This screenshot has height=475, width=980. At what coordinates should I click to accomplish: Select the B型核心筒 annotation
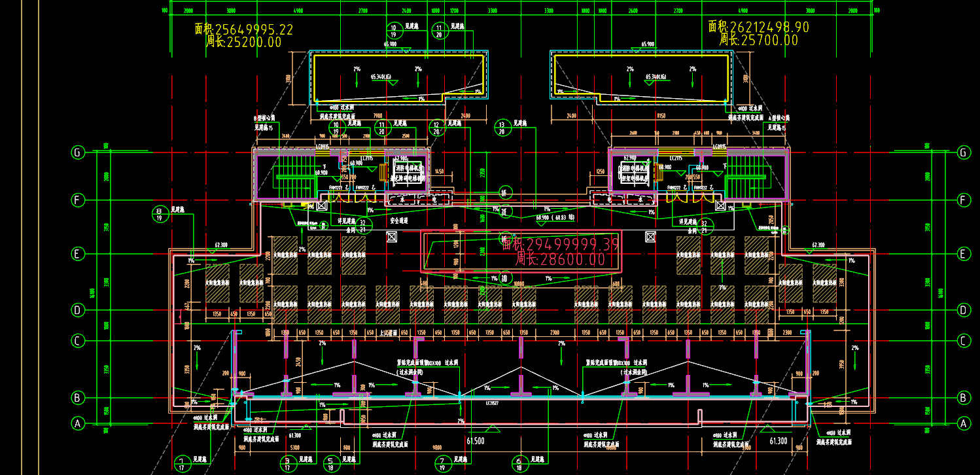pos(264,118)
